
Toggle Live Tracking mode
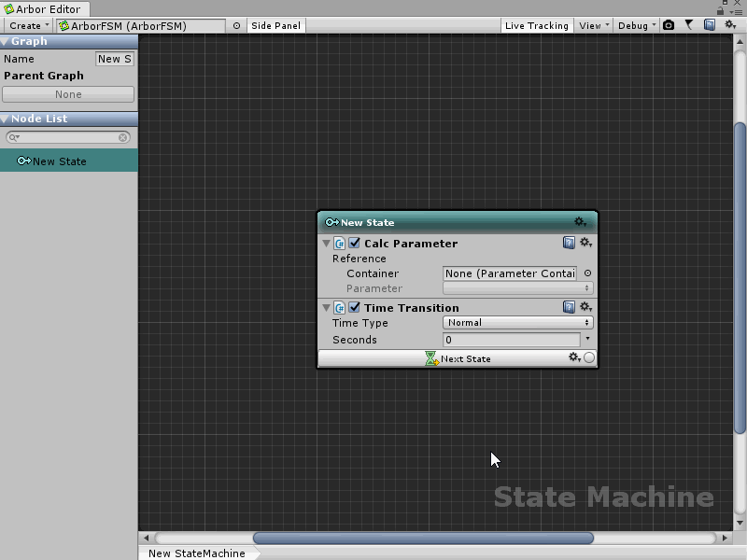coord(536,25)
